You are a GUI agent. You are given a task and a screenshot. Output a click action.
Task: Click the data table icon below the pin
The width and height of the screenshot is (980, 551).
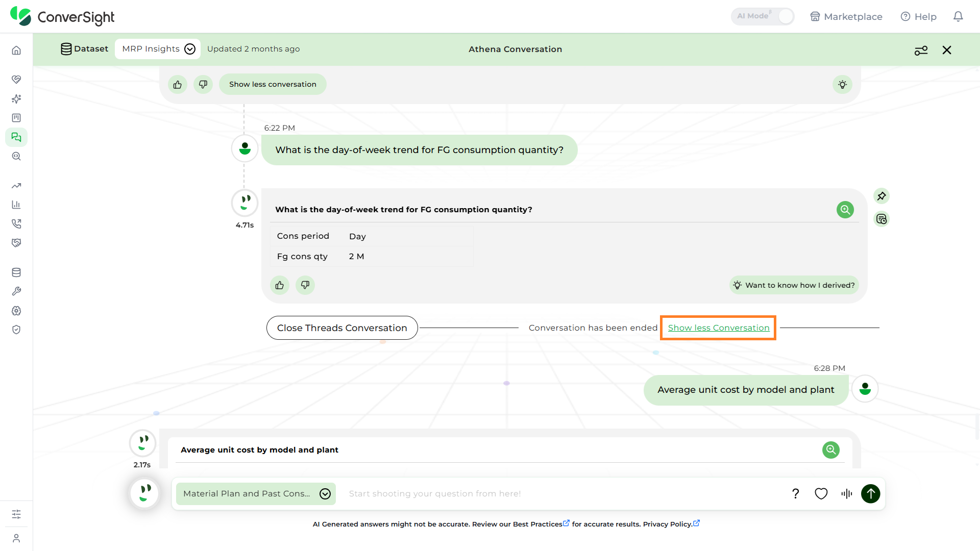[x=881, y=219]
